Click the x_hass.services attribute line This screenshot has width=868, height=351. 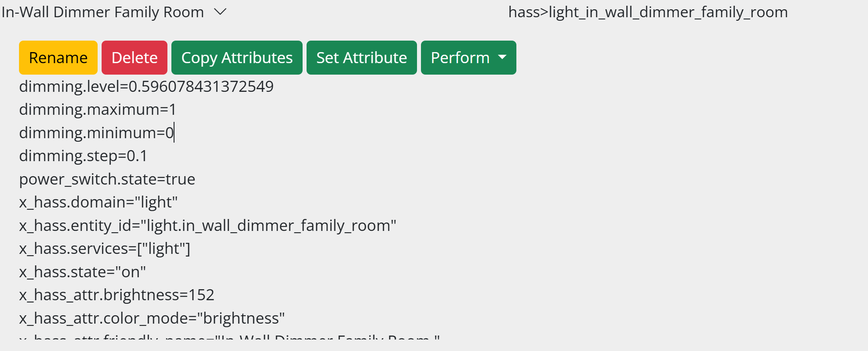105,249
